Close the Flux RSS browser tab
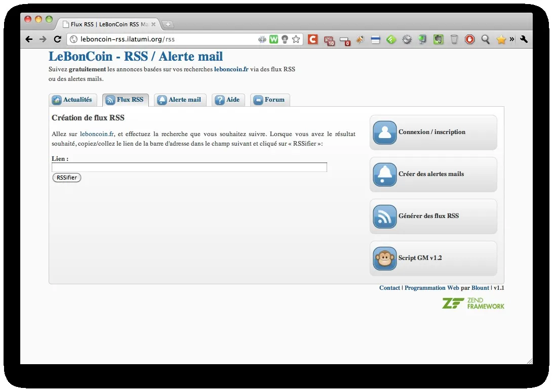The height and width of the screenshot is (392, 553). (153, 24)
